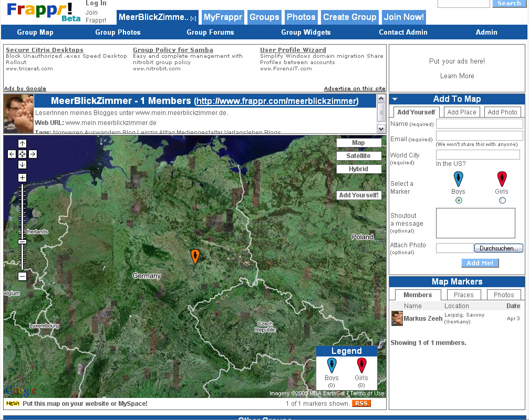Zoom in with the plus button
The image size is (529, 420).
coord(22,177)
